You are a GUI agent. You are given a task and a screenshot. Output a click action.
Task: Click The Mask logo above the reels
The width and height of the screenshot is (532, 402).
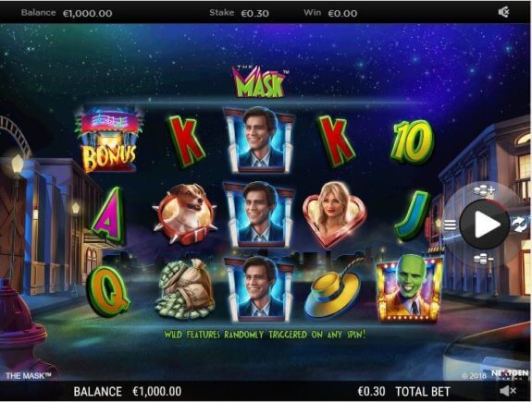(x=260, y=81)
